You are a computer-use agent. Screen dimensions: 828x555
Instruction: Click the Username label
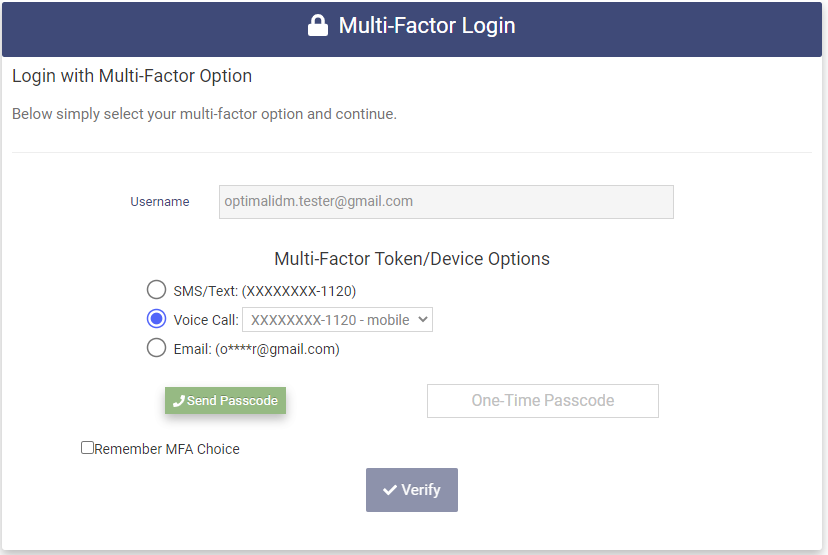(159, 202)
